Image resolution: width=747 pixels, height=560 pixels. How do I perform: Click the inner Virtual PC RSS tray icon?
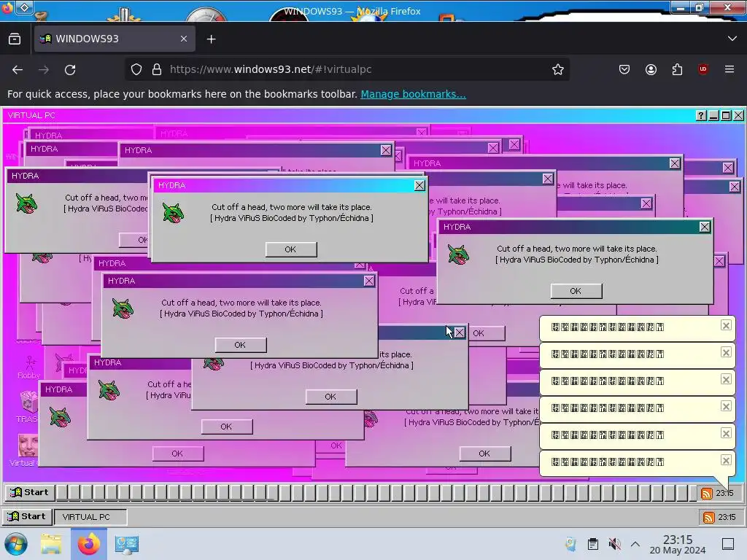point(706,494)
